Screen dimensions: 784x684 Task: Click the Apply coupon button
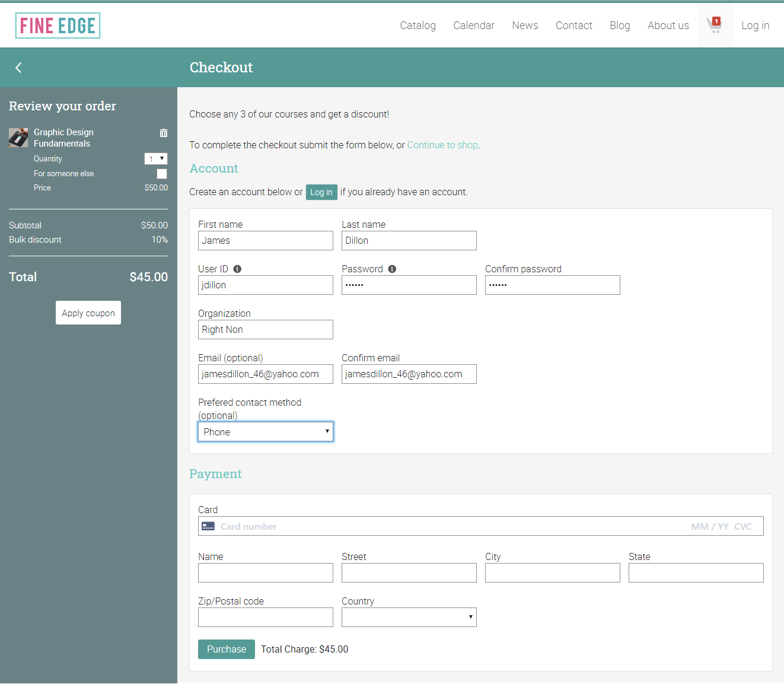tap(88, 313)
